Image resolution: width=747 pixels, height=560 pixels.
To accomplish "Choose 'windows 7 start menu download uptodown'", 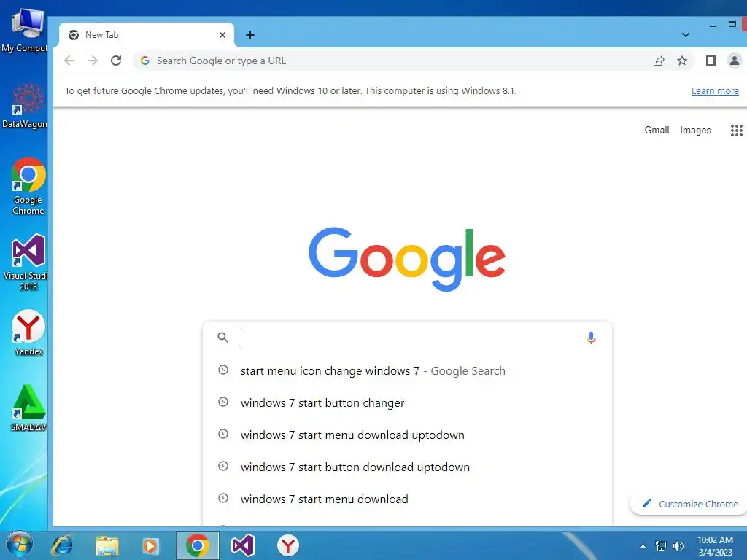I will (x=407, y=435).
